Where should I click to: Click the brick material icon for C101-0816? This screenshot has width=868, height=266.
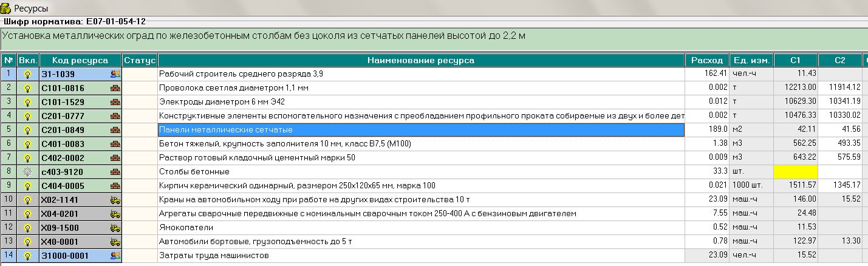[115, 88]
